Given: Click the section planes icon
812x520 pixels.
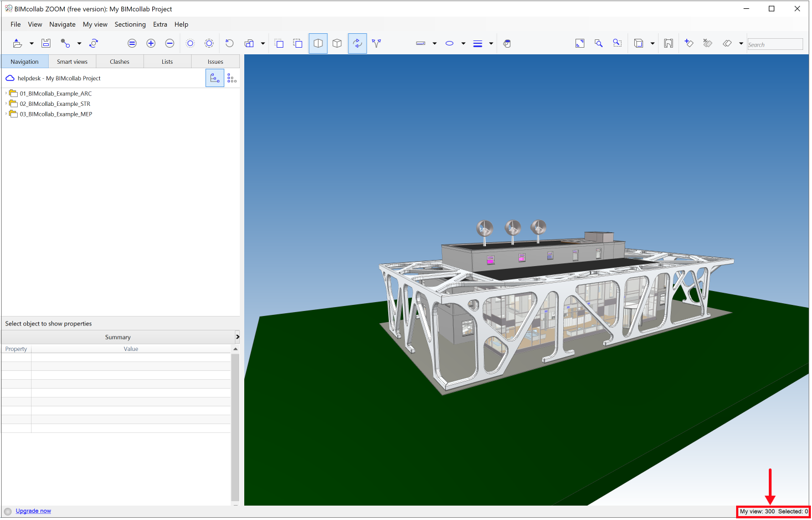Looking at the screenshot, I should 727,43.
